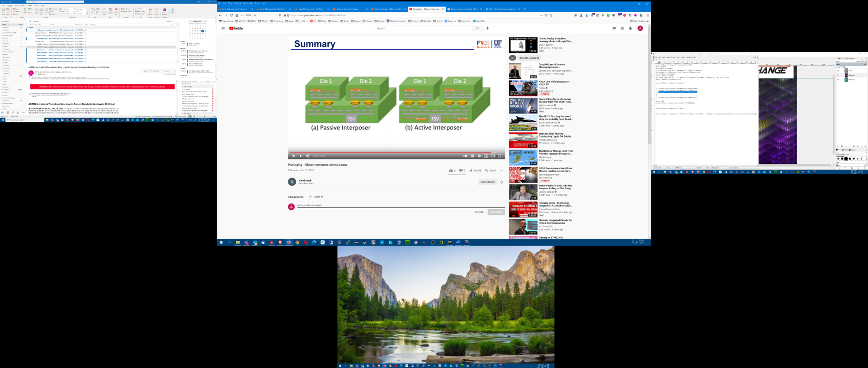Viewport: 868px width, 368px height.
Task: Click the SHARE button under the video
Action: point(475,171)
